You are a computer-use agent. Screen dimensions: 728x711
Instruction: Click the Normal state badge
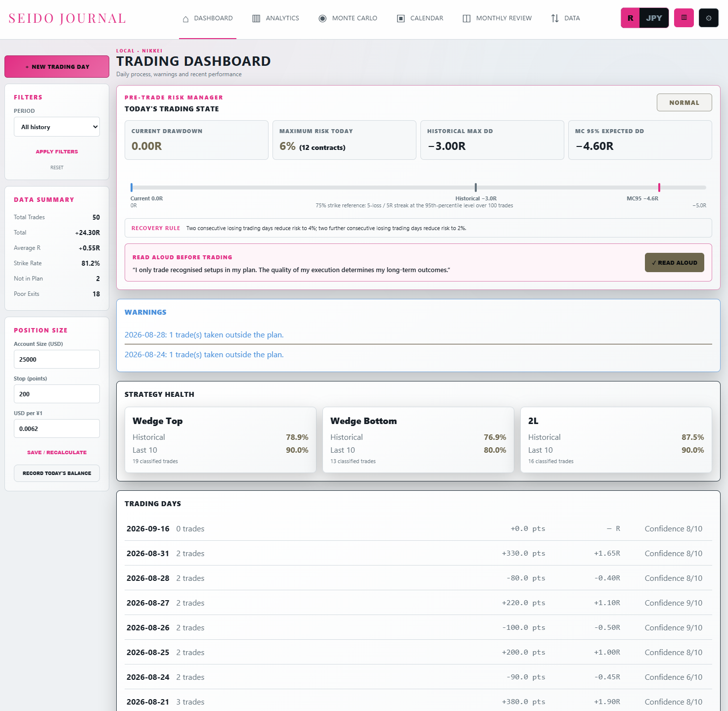[x=684, y=102]
